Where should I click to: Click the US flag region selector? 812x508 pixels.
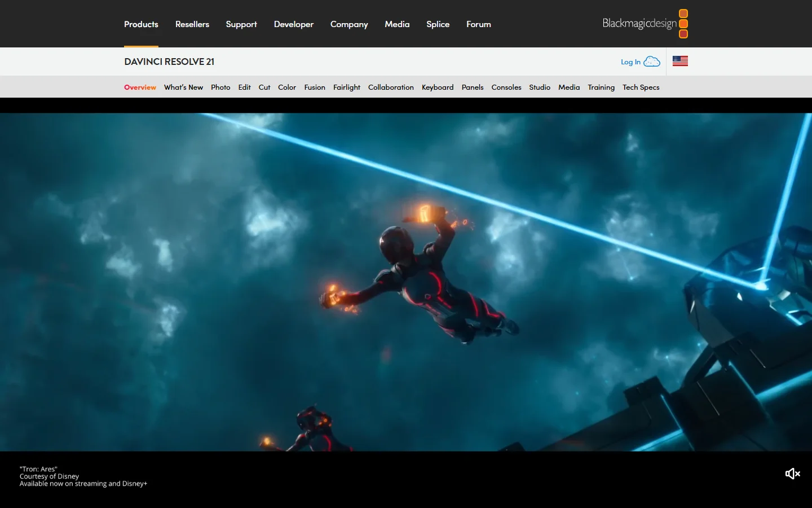[680, 61]
